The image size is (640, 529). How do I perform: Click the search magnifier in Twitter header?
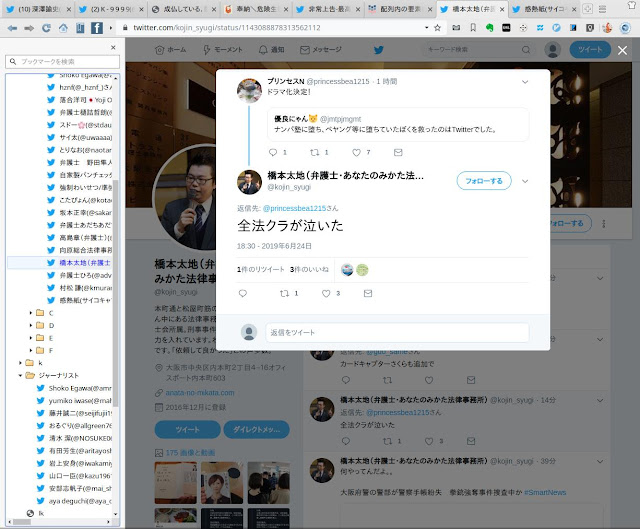tap(526, 50)
